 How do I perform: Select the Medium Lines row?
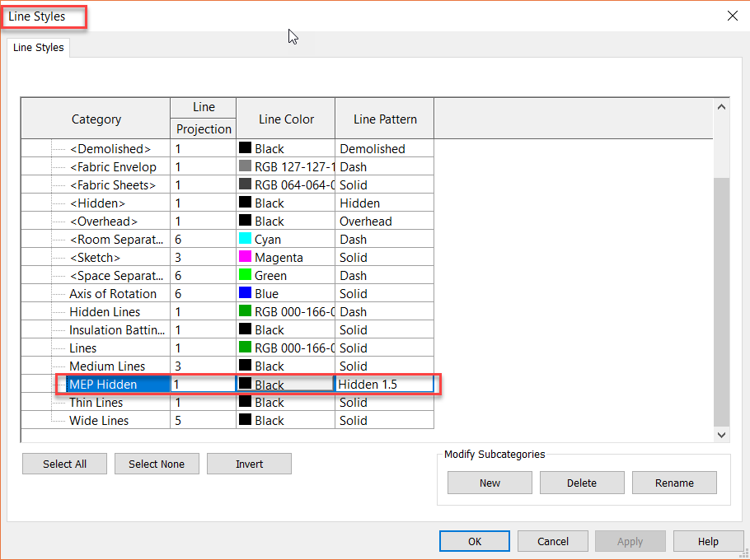pyautogui.click(x=107, y=366)
